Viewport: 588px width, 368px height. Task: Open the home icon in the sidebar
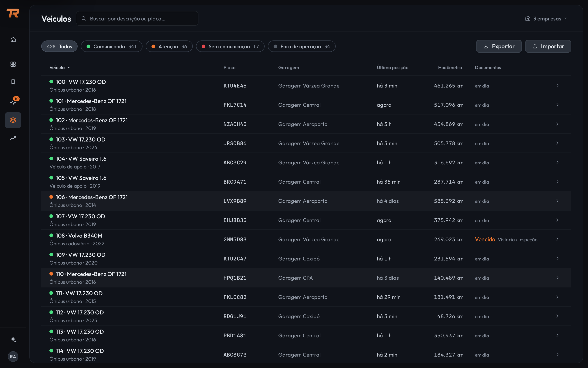pyautogui.click(x=13, y=39)
